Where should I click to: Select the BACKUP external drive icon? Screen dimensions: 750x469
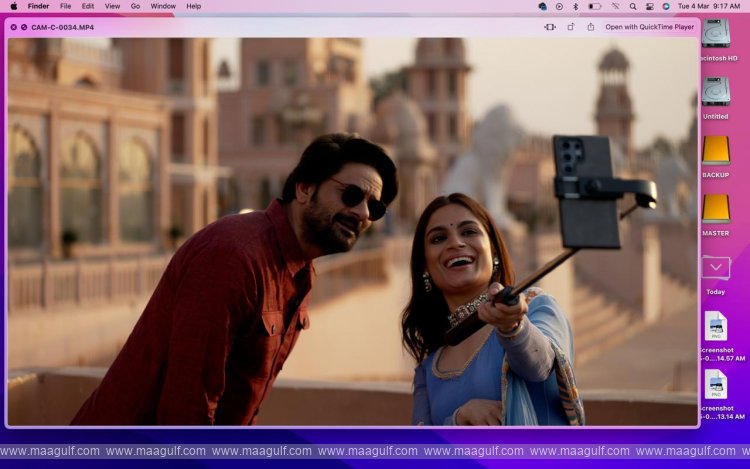(716, 150)
